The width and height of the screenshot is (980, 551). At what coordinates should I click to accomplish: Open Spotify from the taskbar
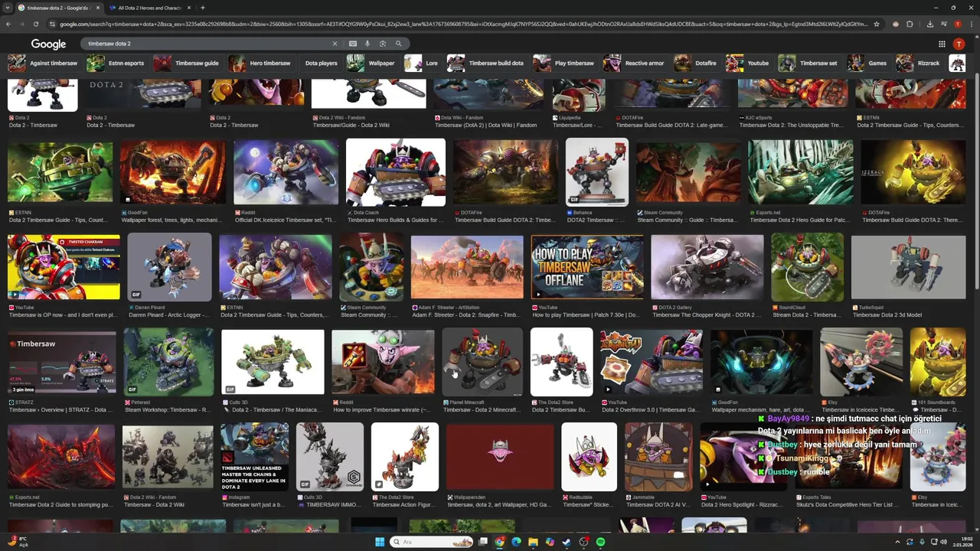point(600,542)
